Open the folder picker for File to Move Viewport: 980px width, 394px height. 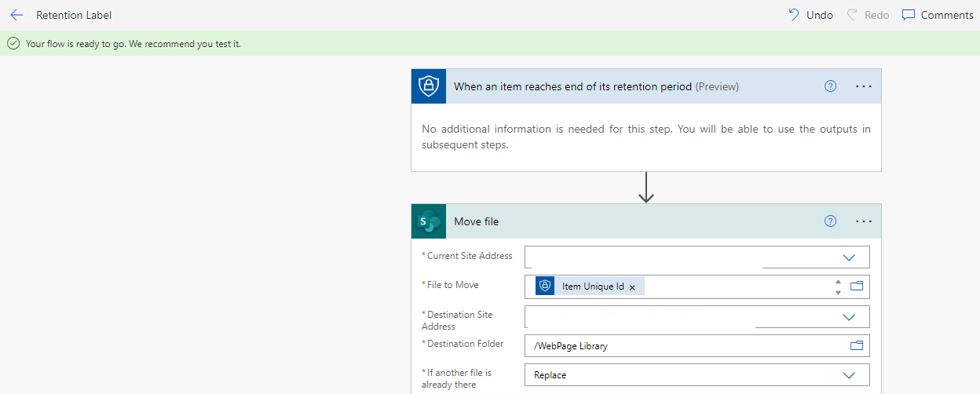point(857,286)
